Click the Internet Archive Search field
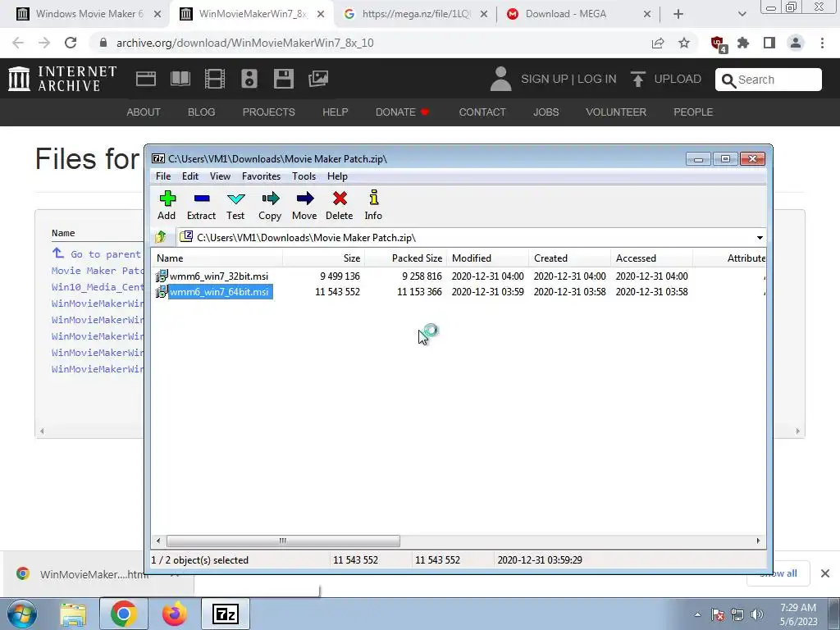 [768, 80]
